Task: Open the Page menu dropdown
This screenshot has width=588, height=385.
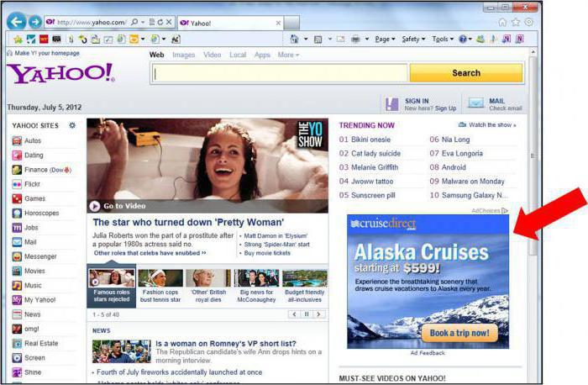Action: tap(385, 39)
